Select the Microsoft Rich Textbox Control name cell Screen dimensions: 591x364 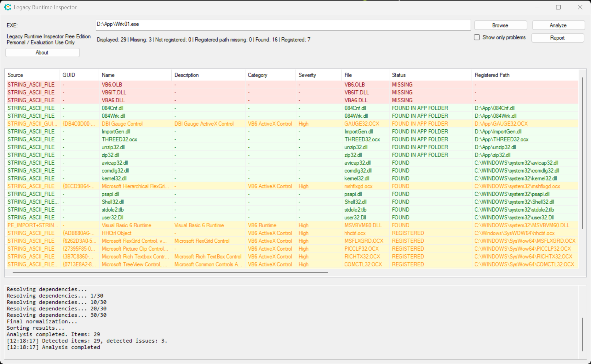135,256
